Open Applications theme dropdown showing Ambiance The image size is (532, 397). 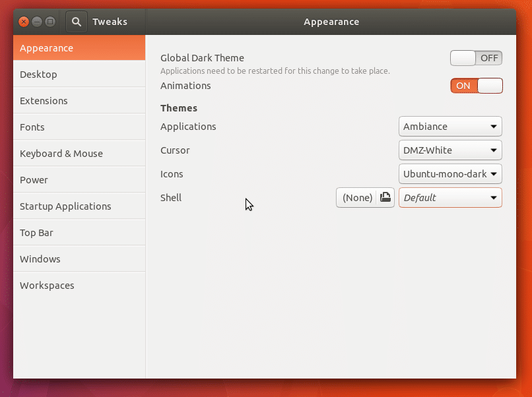450,127
